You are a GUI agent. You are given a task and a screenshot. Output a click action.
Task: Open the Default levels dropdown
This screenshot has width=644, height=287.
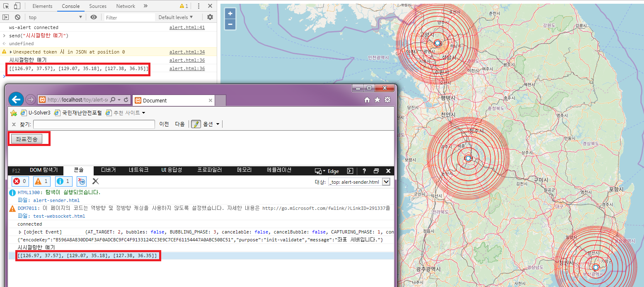click(175, 17)
